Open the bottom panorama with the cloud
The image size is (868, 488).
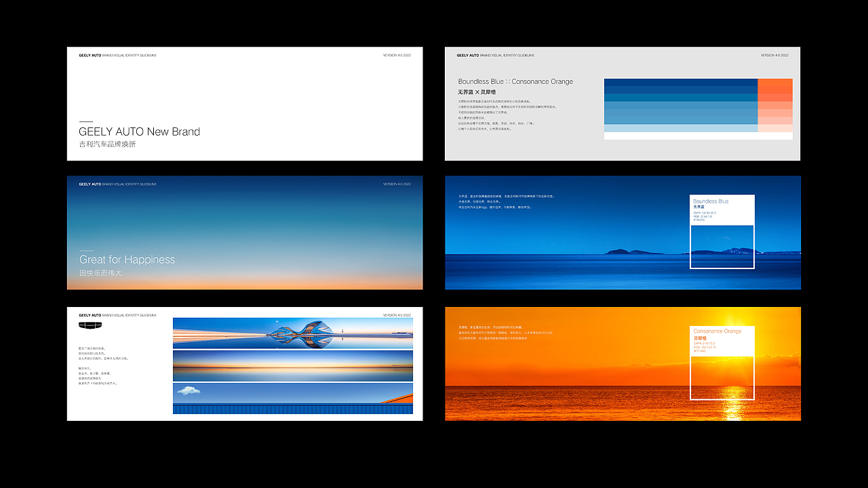coord(293,399)
